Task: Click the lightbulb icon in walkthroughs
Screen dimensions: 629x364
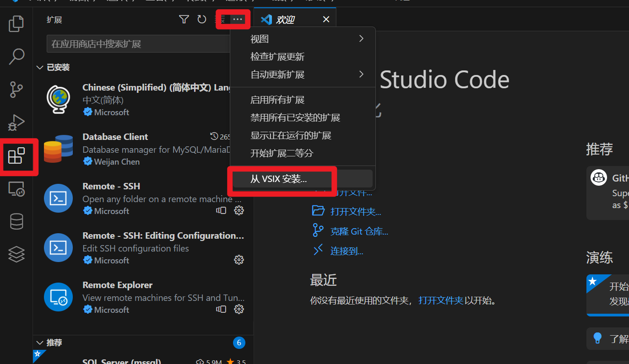Action: [x=597, y=338]
